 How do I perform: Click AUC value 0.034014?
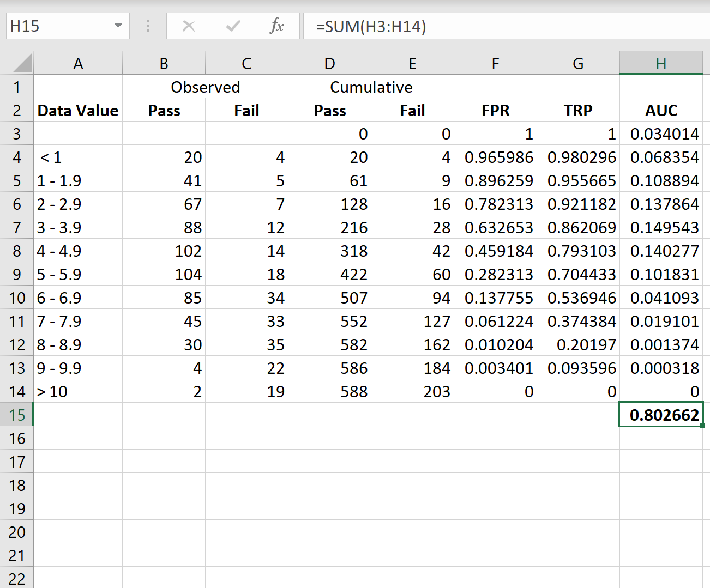(661, 134)
